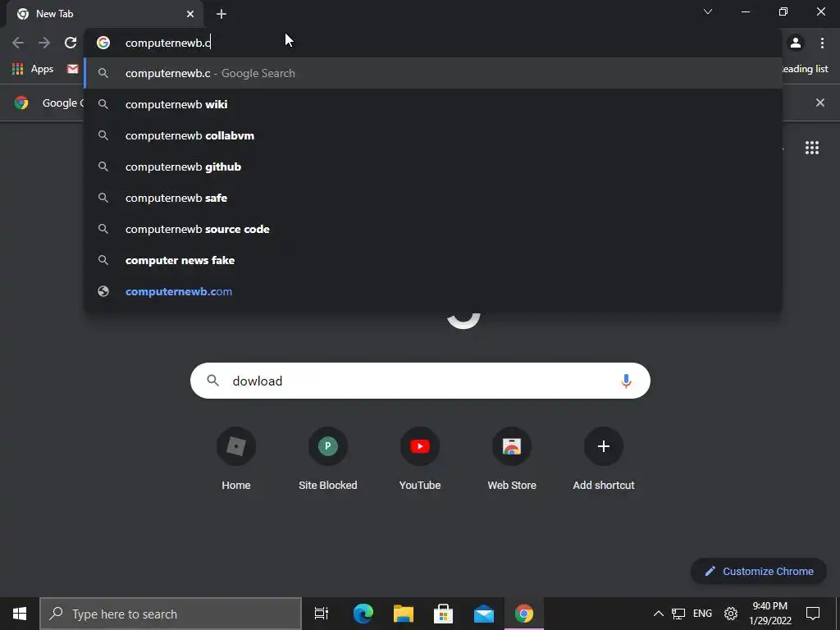The width and height of the screenshot is (840, 630).
Task: Click the Google search box containing 'dowload'
Action: click(x=420, y=381)
